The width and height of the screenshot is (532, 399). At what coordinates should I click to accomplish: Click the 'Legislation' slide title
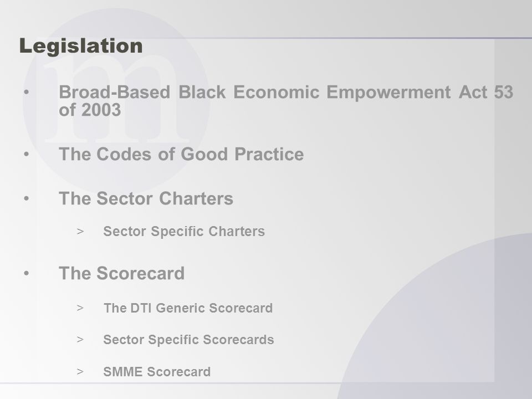click(x=81, y=46)
